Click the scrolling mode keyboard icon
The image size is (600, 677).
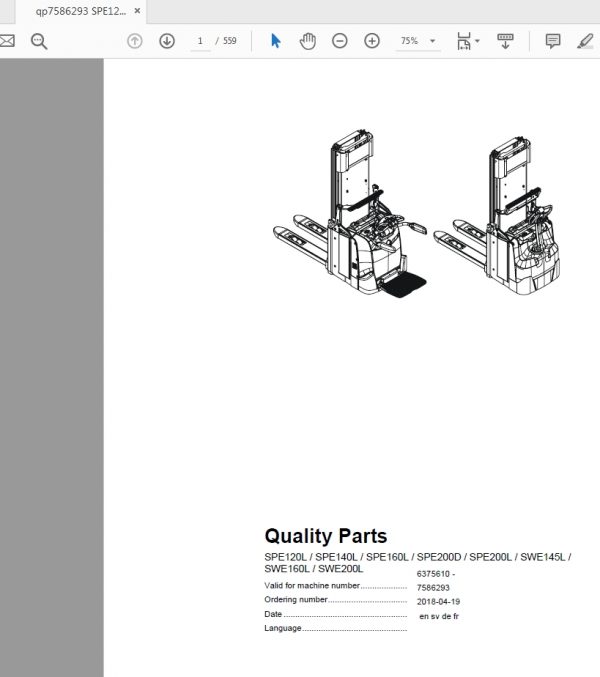(x=505, y=41)
